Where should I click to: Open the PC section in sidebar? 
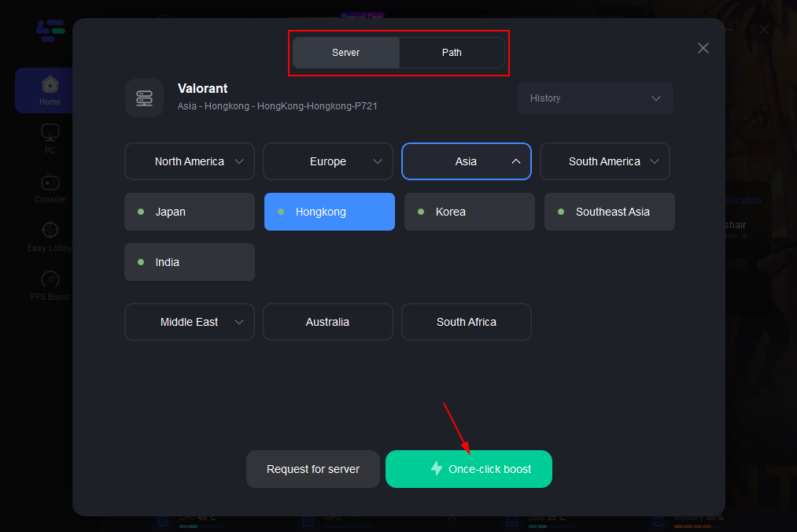click(50, 139)
